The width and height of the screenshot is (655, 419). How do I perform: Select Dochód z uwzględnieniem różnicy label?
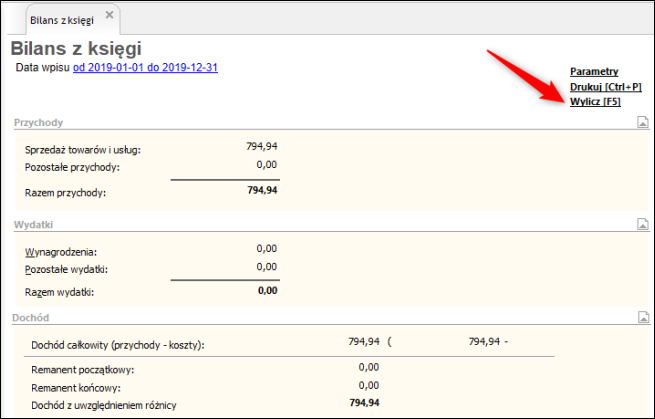pos(104,405)
